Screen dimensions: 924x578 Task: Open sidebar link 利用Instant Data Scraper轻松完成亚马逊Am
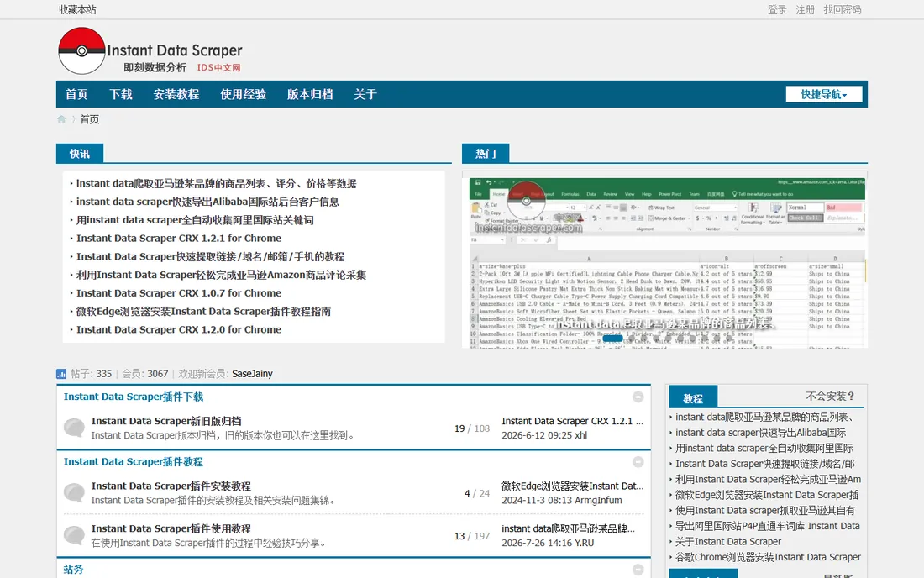pos(768,480)
